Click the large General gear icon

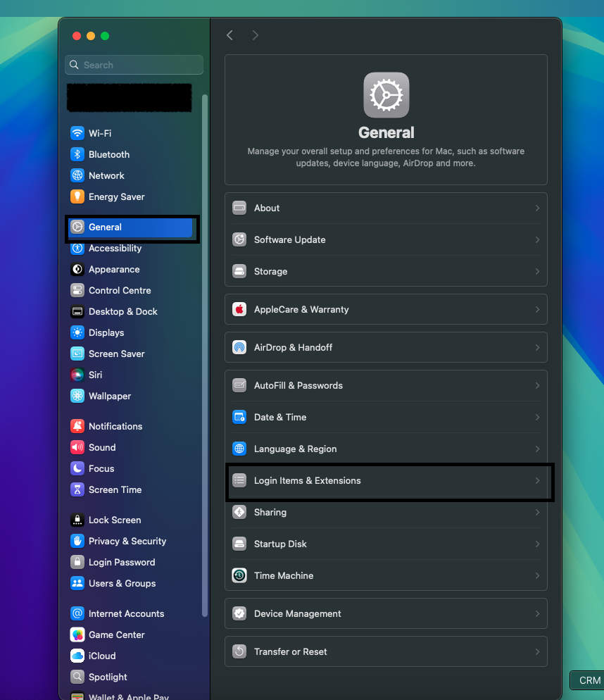pos(386,95)
